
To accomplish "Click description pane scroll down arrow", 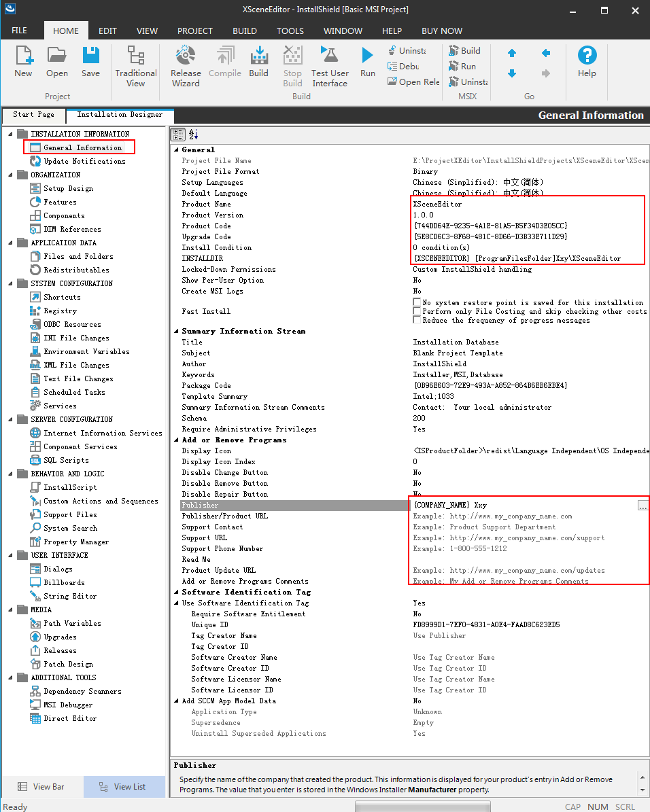I will pyautogui.click(x=643, y=790).
